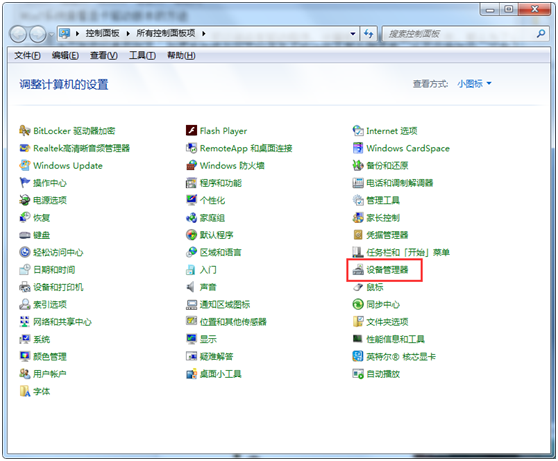The width and height of the screenshot is (558, 461).
Task: Expand the root arrow before 控制面板 breadcrumb
Action: click(x=77, y=34)
